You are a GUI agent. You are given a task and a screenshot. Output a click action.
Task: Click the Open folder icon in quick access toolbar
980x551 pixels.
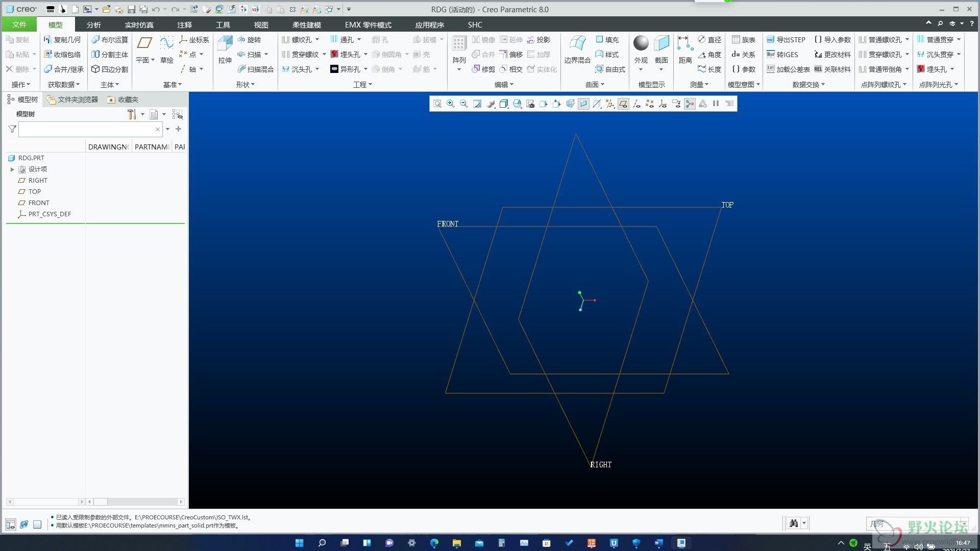106,9
